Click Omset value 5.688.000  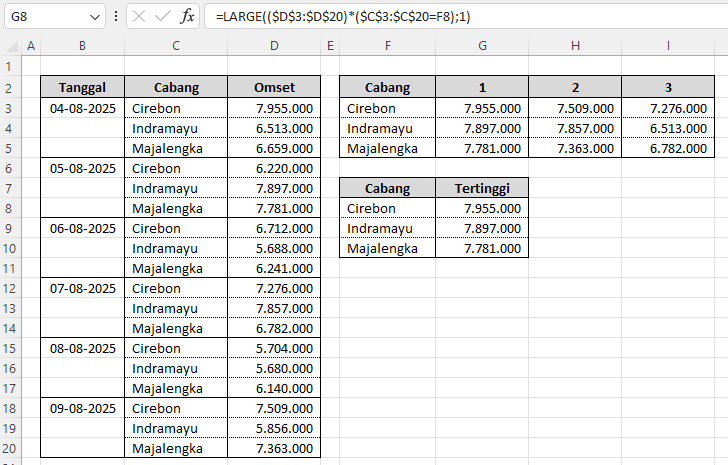pyautogui.click(x=274, y=248)
